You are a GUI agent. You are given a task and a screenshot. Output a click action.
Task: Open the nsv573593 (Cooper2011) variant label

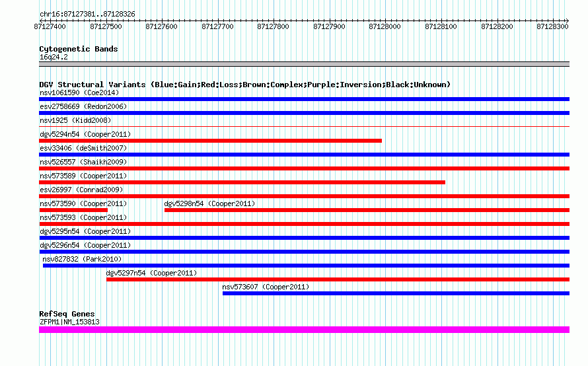click(x=83, y=217)
